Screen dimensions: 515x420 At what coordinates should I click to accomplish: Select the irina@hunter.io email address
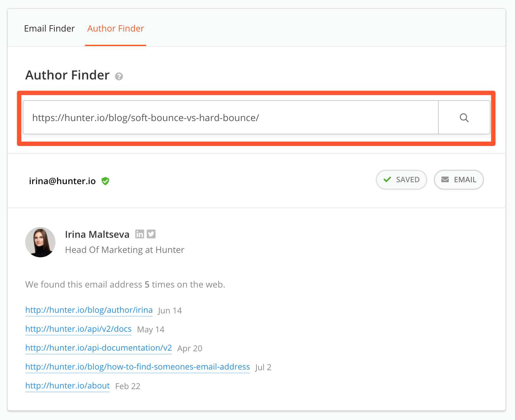62,181
